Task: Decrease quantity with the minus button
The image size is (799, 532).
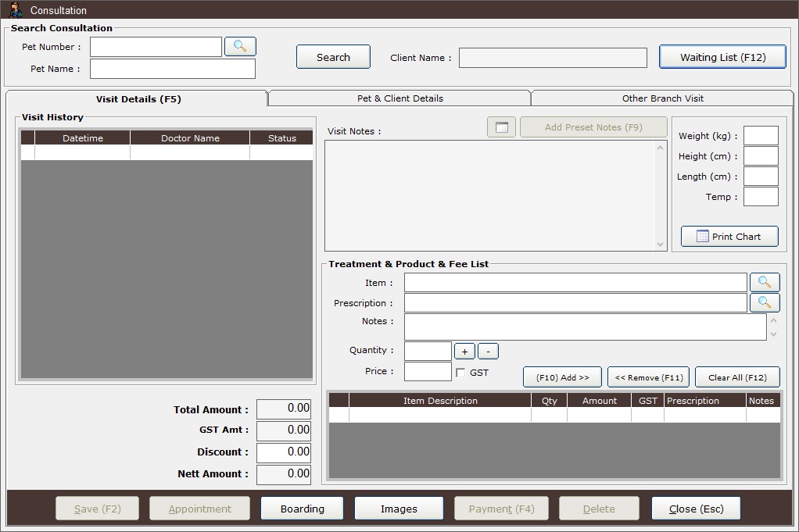Action: pyautogui.click(x=488, y=352)
